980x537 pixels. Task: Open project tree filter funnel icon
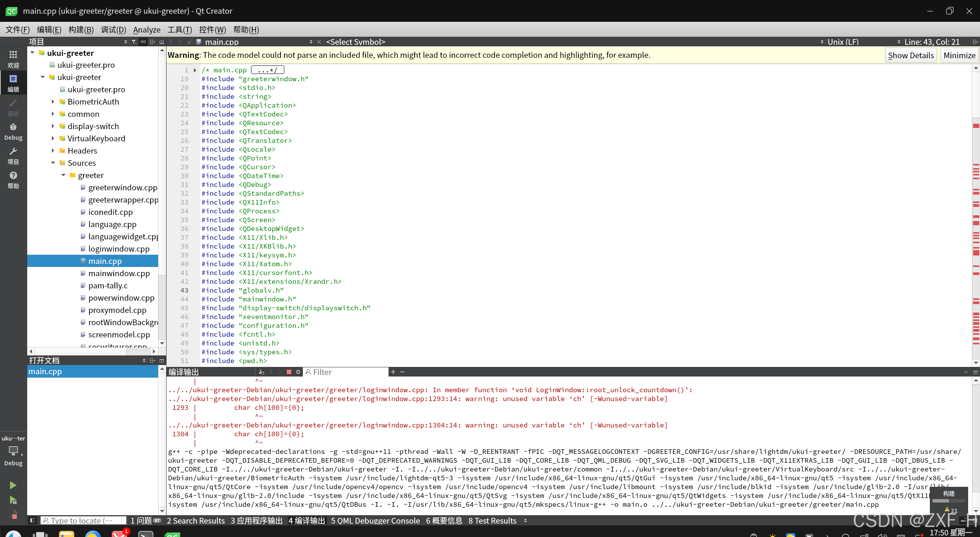[x=134, y=42]
